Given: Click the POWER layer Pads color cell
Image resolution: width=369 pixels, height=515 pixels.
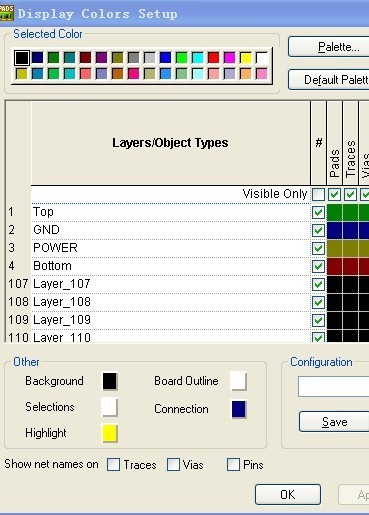Looking at the screenshot, I should click(334, 248).
